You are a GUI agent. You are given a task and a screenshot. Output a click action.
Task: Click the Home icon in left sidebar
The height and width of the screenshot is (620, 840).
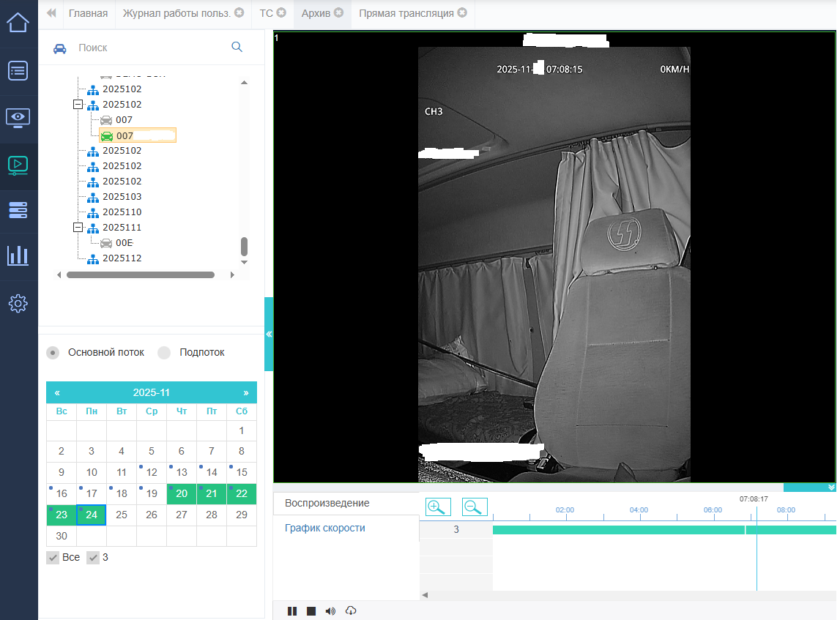[18, 22]
